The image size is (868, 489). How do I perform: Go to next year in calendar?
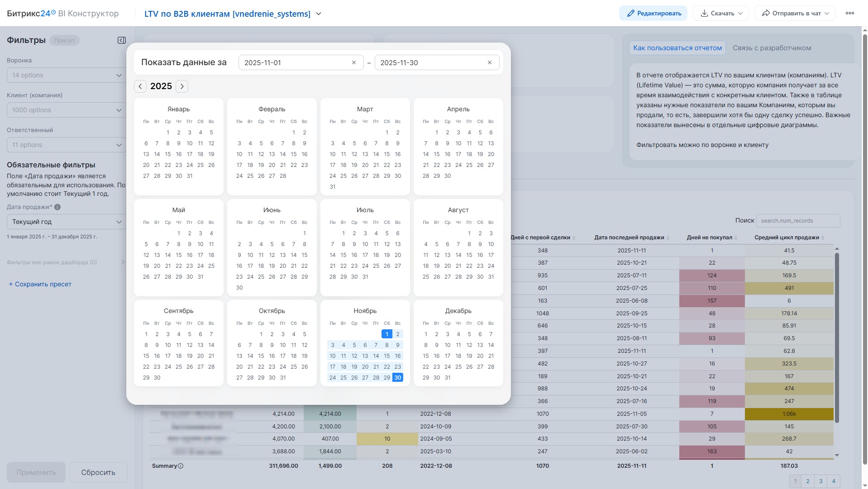pyautogui.click(x=182, y=86)
